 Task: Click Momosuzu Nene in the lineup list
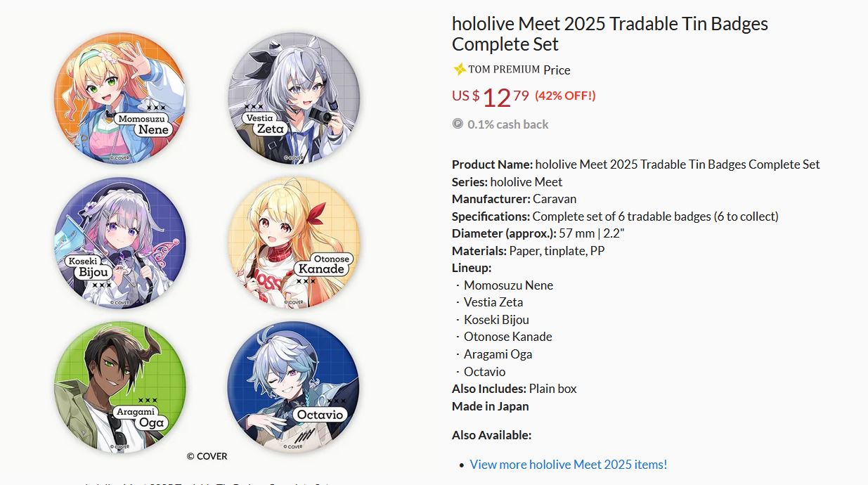pos(508,285)
